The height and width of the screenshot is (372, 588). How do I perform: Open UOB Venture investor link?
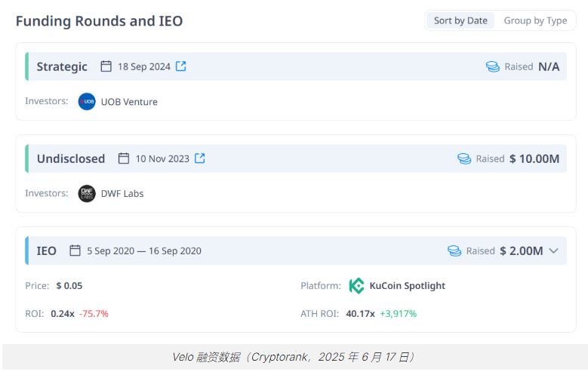(129, 102)
